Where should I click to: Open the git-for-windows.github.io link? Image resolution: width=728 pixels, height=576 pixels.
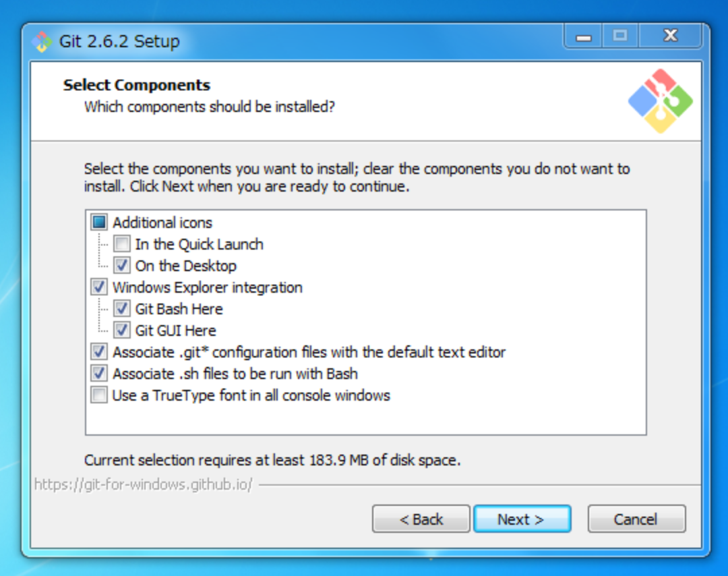143,484
